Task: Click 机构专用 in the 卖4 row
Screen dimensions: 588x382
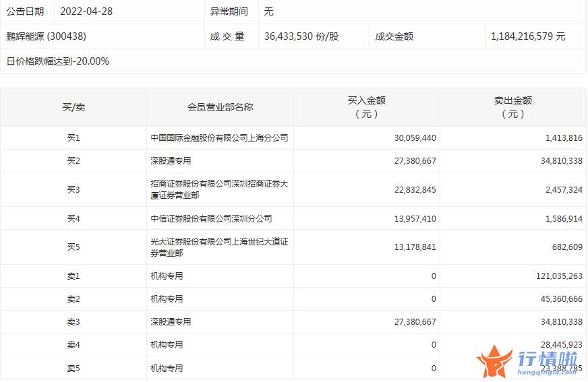Action: (x=167, y=344)
